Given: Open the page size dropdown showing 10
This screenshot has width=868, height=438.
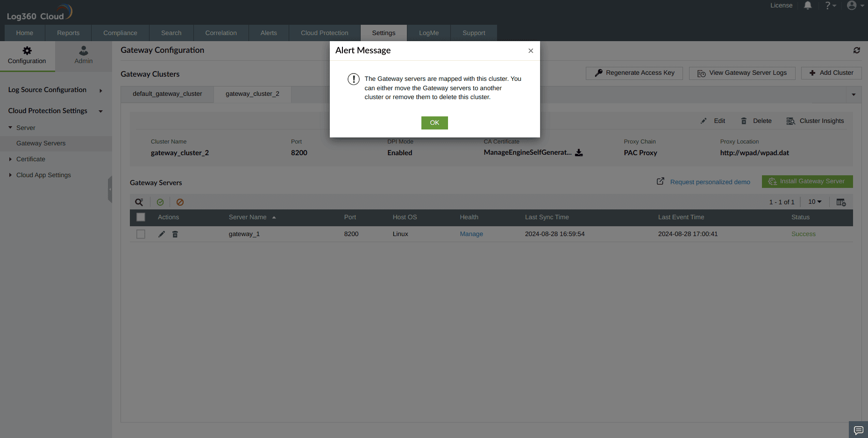Looking at the screenshot, I should (814, 201).
